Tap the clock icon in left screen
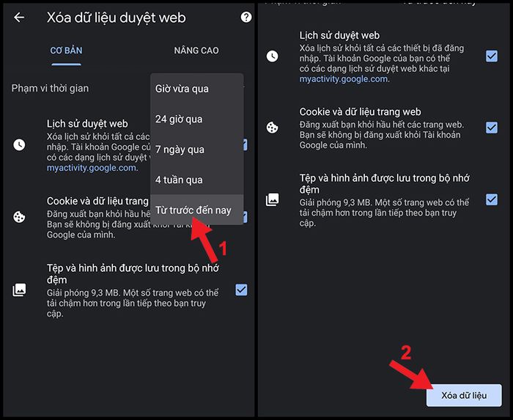Screen dimensions: 513x420 [19, 144]
